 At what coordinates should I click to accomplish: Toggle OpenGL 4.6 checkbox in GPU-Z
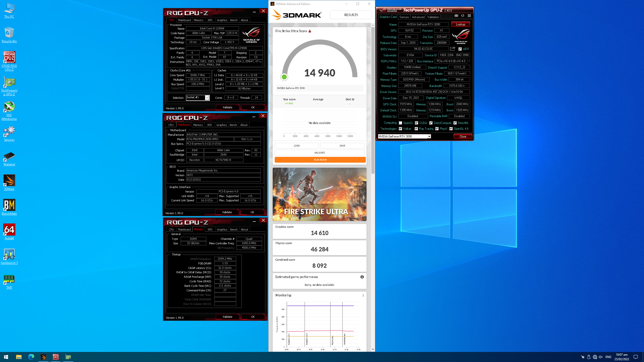451,129
